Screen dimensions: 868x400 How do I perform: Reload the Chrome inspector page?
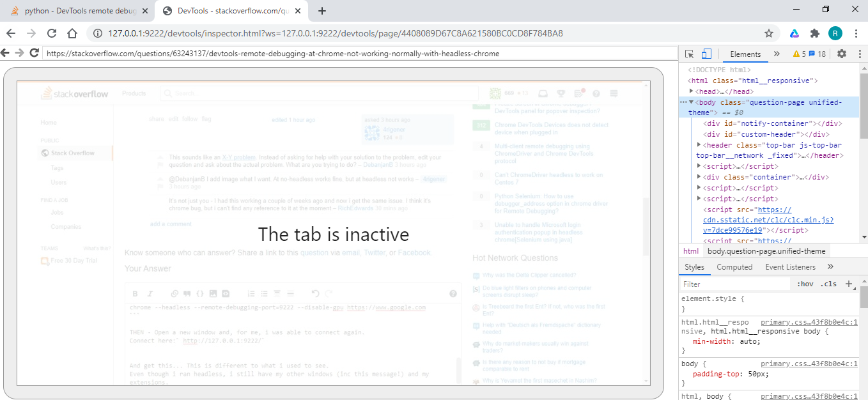52,33
